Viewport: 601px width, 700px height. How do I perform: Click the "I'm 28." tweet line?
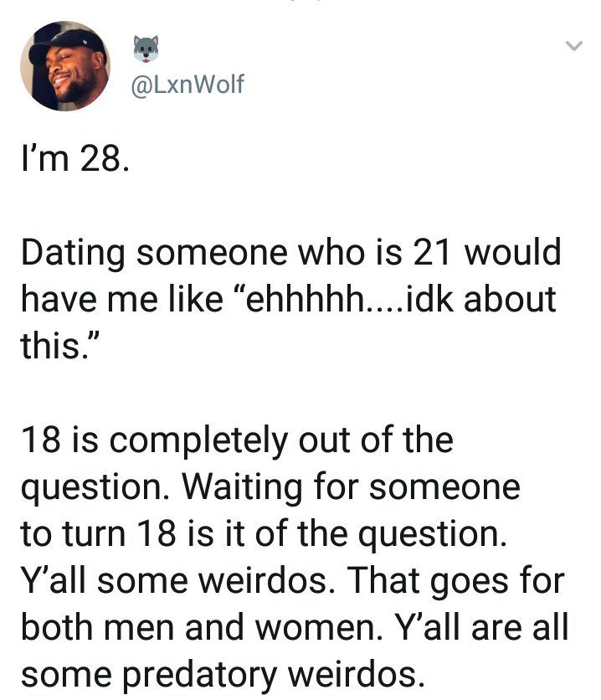point(74,159)
